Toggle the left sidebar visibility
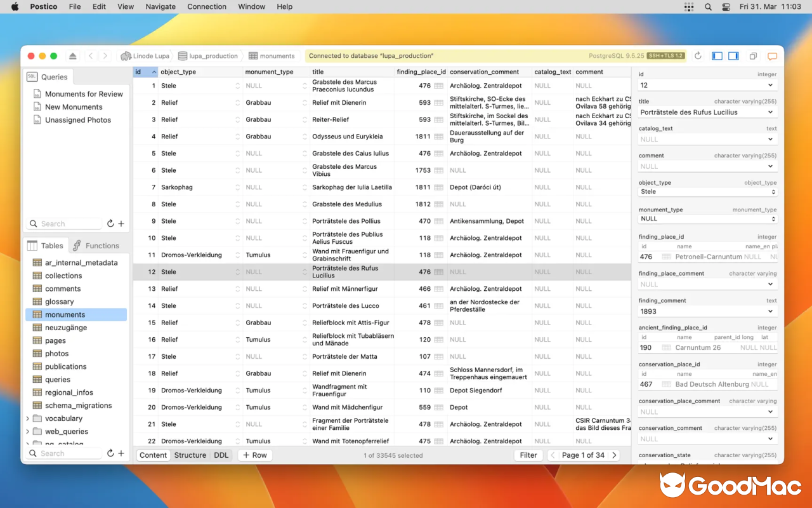This screenshot has height=508, width=812. click(717, 55)
